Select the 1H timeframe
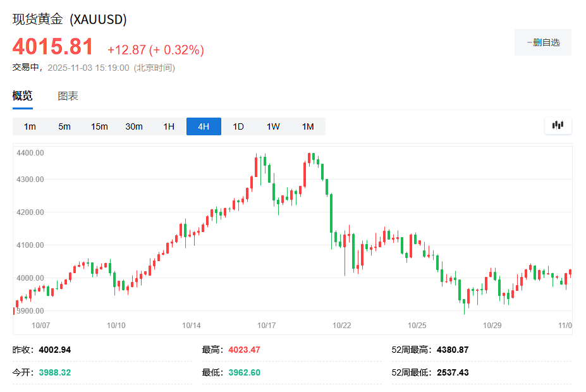Viewport: 586px width, 392px height. pos(168,126)
